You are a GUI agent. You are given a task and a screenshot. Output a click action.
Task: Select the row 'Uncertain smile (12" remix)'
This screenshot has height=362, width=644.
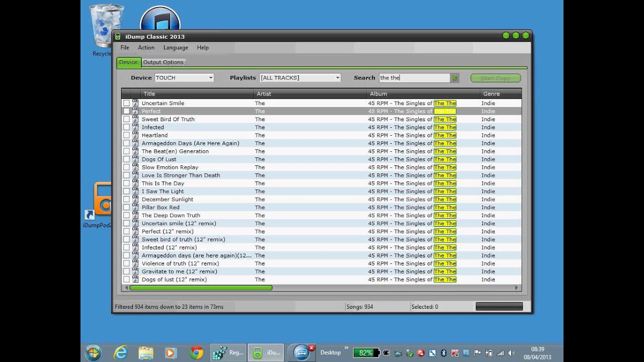tap(321, 223)
